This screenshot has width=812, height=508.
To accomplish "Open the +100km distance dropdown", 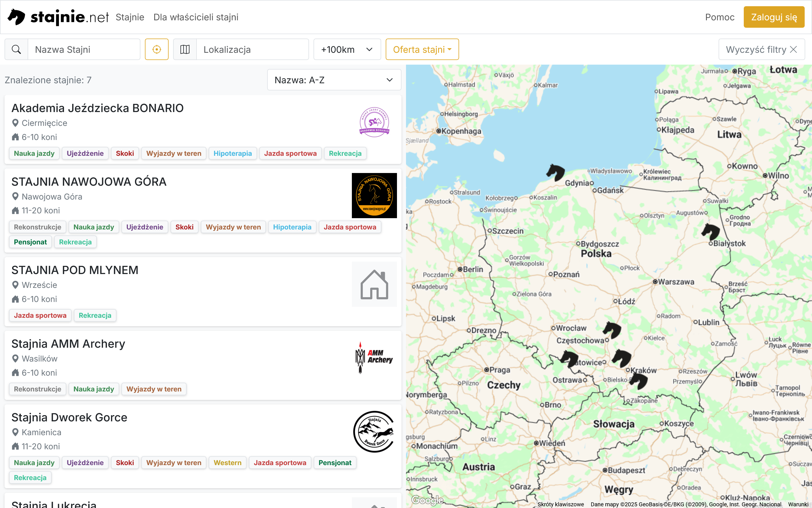I will [347, 49].
